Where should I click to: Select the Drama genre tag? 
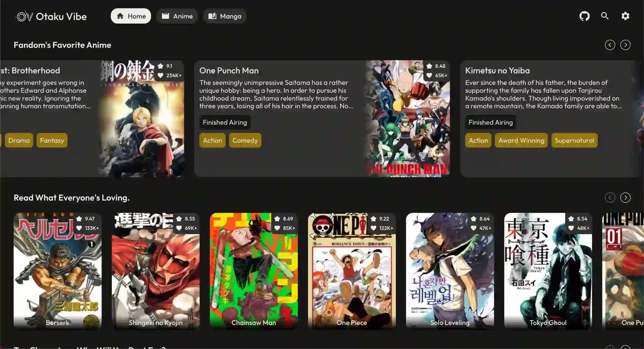coord(19,140)
